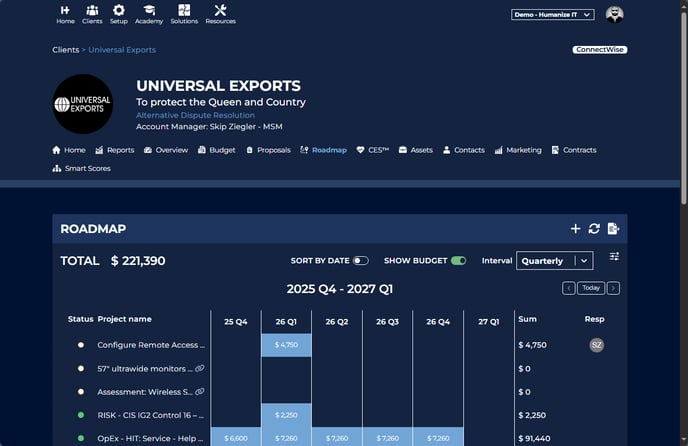The width and height of the screenshot is (688, 446).
Task: Click the plus icon to add roadmap item
Action: pyautogui.click(x=575, y=229)
